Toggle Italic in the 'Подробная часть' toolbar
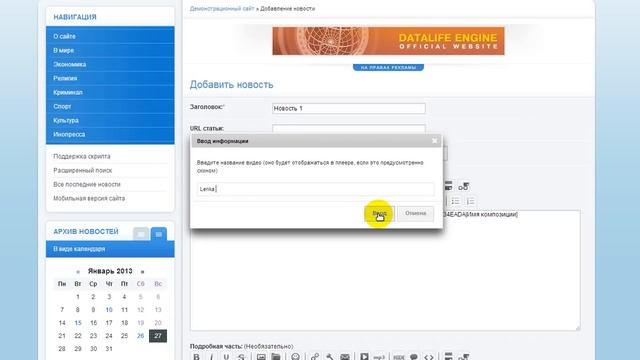 tap(211, 357)
